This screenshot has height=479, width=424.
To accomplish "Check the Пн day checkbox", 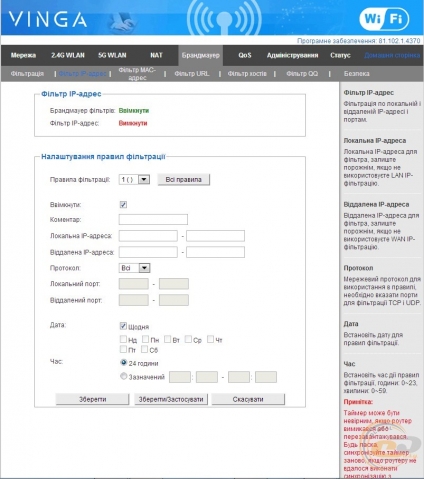I will [145, 339].
